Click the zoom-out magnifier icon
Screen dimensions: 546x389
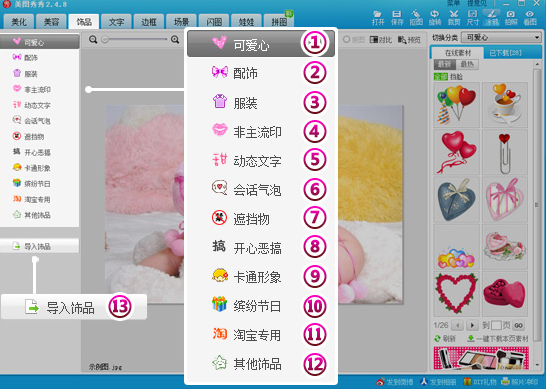[93, 40]
